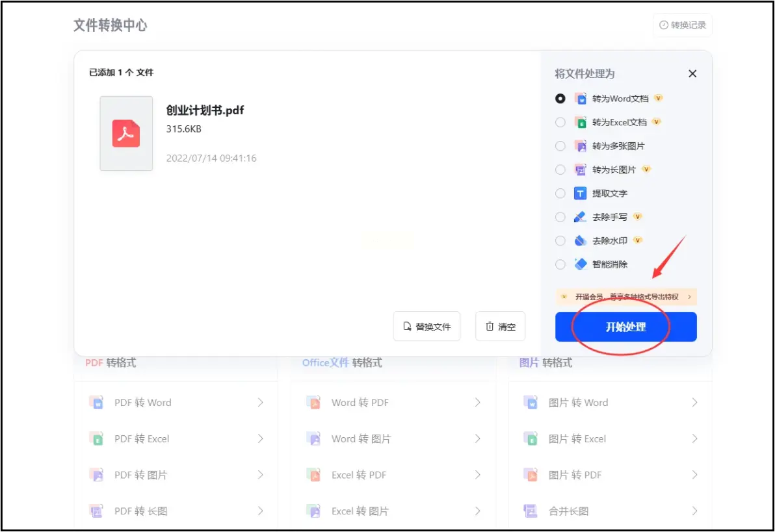Image resolution: width=775 pixels, height=532 pixels.
Task: Click the VIP badge next to 转为Excel文档
Action: (657, 121)
